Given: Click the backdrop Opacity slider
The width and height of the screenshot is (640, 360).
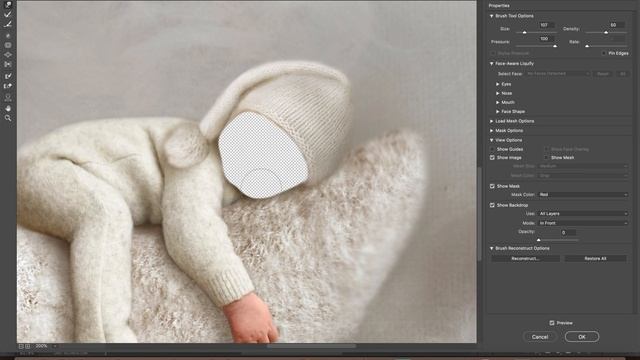Looking at the screenshot, I should click(x=558, y=240).
